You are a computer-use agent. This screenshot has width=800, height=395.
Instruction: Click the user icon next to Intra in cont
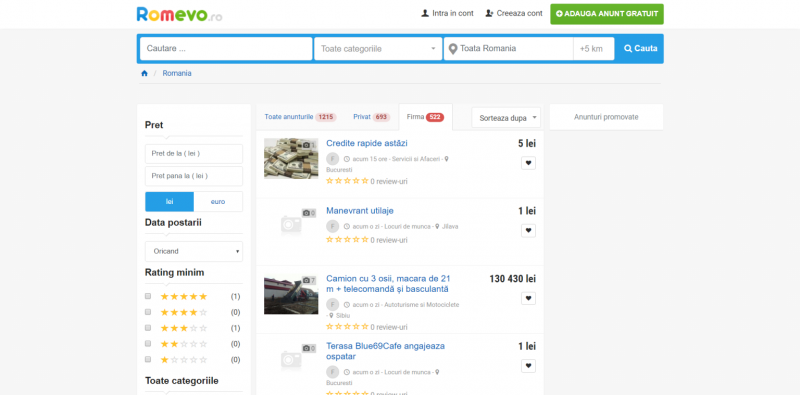[x=424, y=13]
